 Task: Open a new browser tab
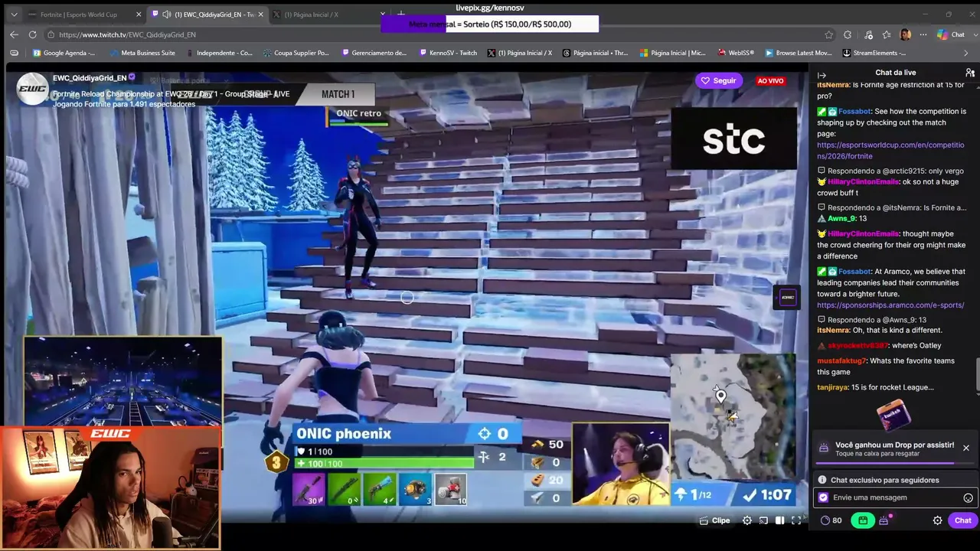pos(400,15)
